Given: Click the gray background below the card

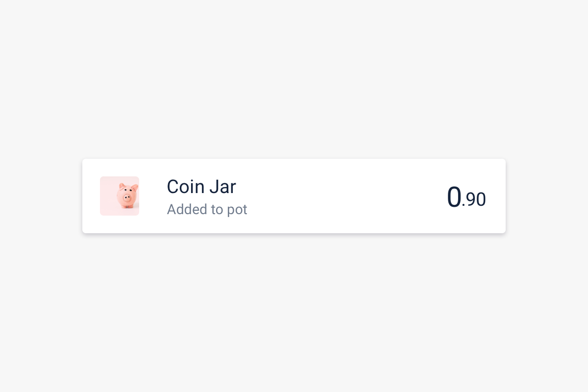Looking at the screenshot, I should click(x=294, y=314).
